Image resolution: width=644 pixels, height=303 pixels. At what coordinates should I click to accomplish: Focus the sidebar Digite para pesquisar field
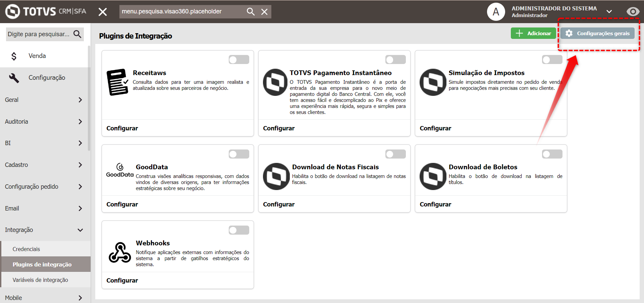pyautogui.click(x=39, y=34)
